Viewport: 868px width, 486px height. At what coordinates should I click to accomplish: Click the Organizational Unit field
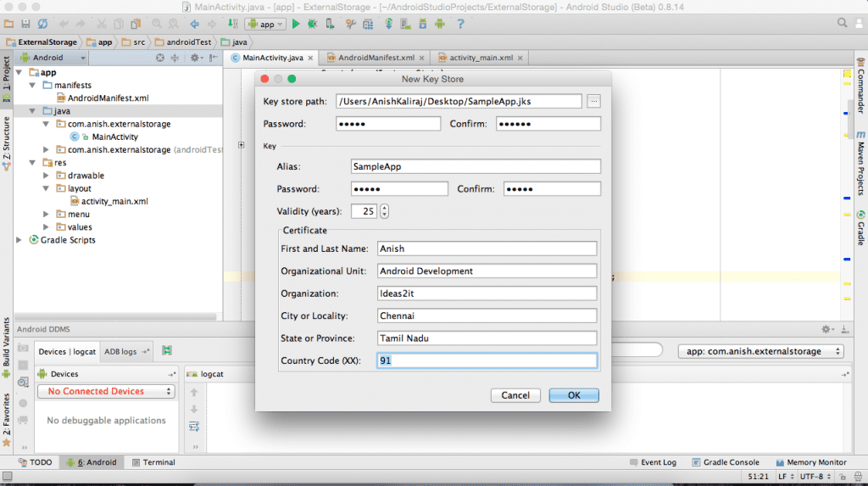click(x=487, y=271)
